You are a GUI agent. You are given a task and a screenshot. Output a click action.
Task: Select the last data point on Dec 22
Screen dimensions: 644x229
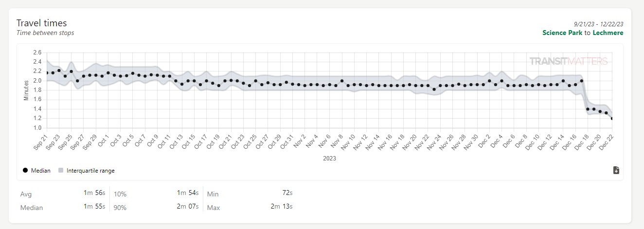[x=612, y=119]
